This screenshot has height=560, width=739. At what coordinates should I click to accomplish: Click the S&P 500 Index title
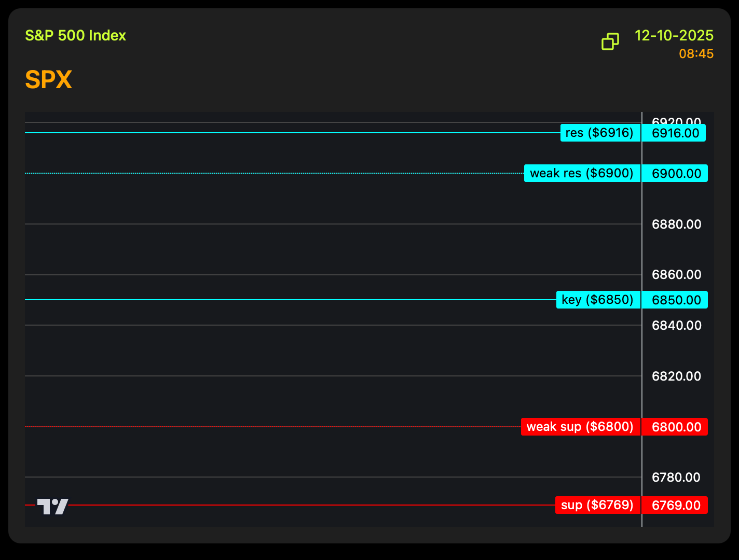click(x=76, y=35)
